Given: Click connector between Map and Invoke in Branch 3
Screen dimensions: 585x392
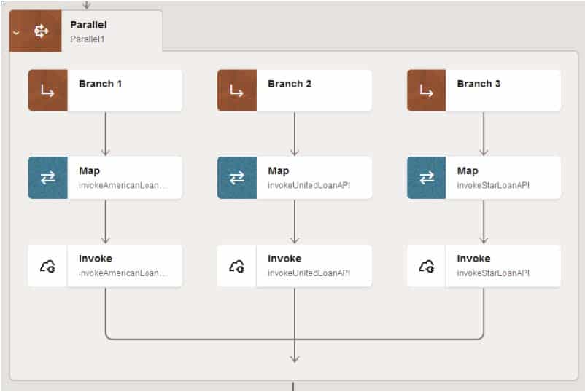Looking at the screenshot, I should [484, 222].
